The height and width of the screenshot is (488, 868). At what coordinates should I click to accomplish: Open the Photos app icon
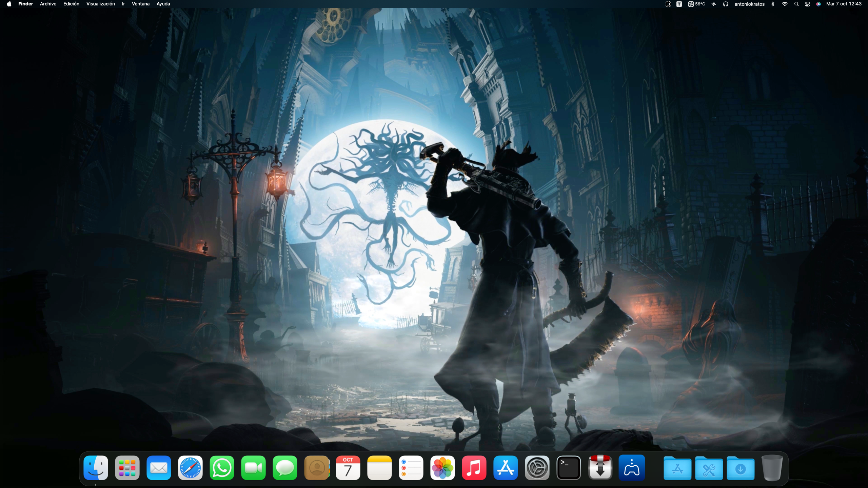coord(442,468)
